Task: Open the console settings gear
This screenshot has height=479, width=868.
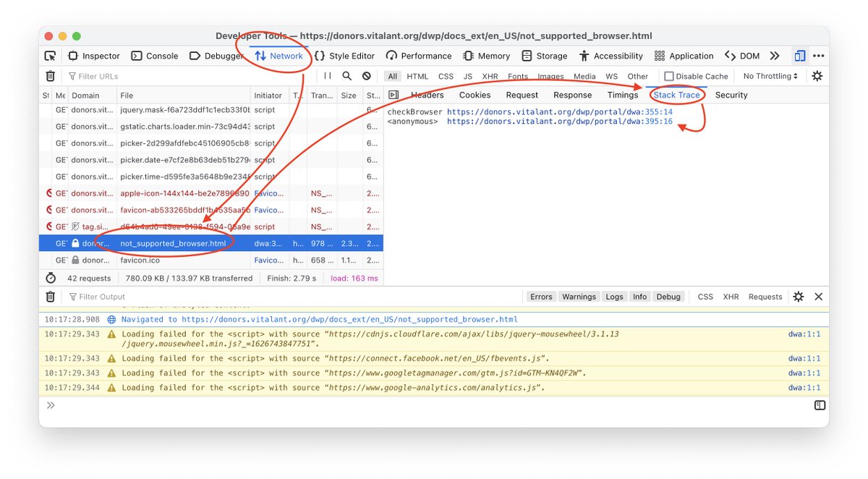Action: [799, 297]
